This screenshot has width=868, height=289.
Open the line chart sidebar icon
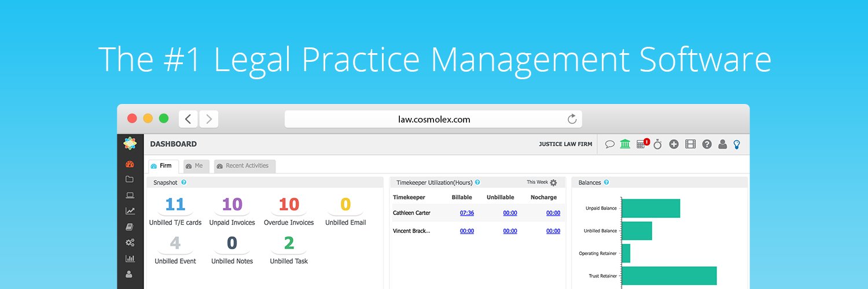click(x=130, y=211)
